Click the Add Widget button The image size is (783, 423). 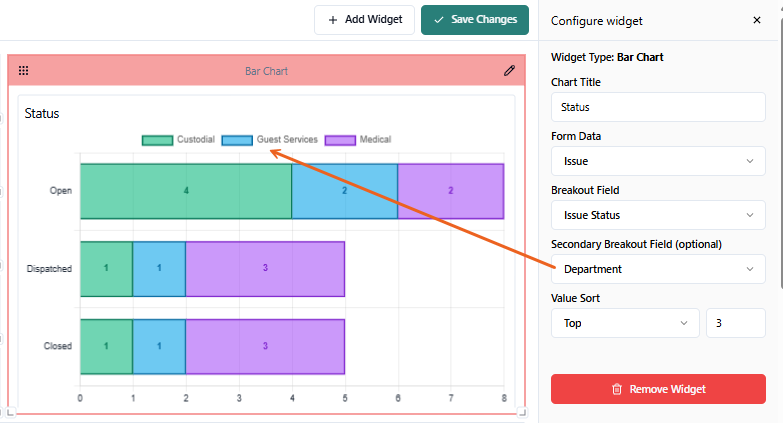[364, 20]
